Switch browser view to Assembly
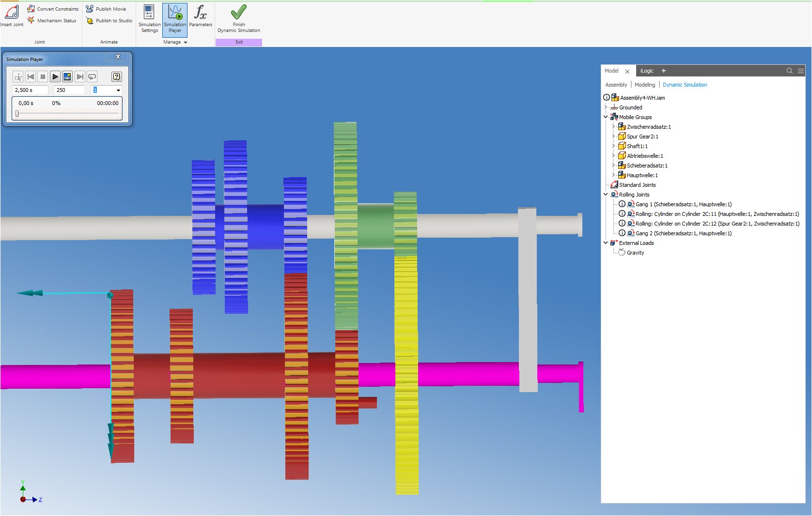The height and width of the screenshot is (516, 812). coord(616,84)
